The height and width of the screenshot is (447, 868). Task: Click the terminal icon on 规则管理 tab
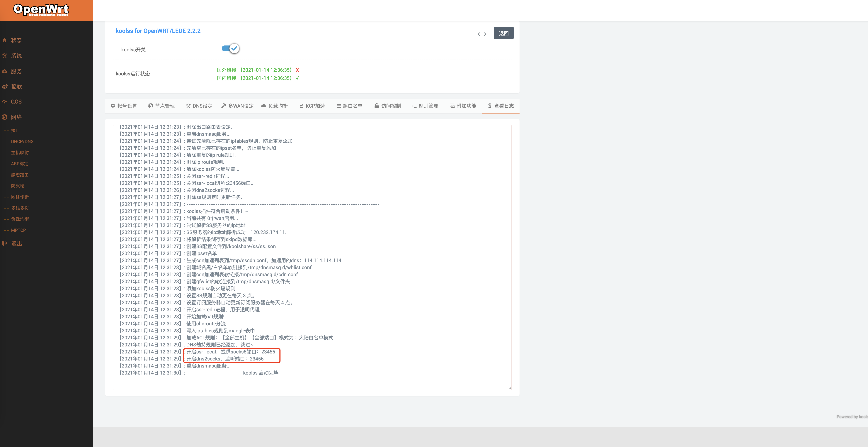[x=414, y=106]
